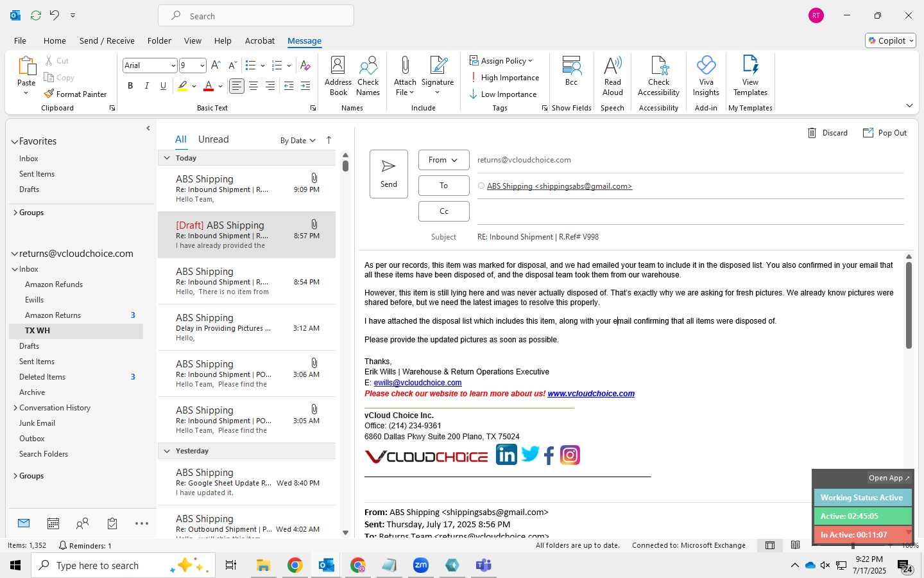Viewport: 924px width, 578px height.
Task: Center align the paragraph
Action: pos(253,86)
